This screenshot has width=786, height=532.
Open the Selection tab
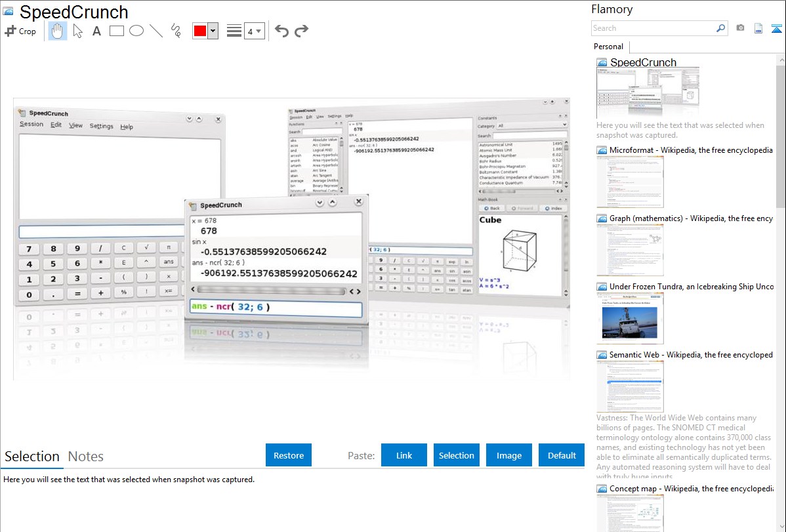point(32,457)
